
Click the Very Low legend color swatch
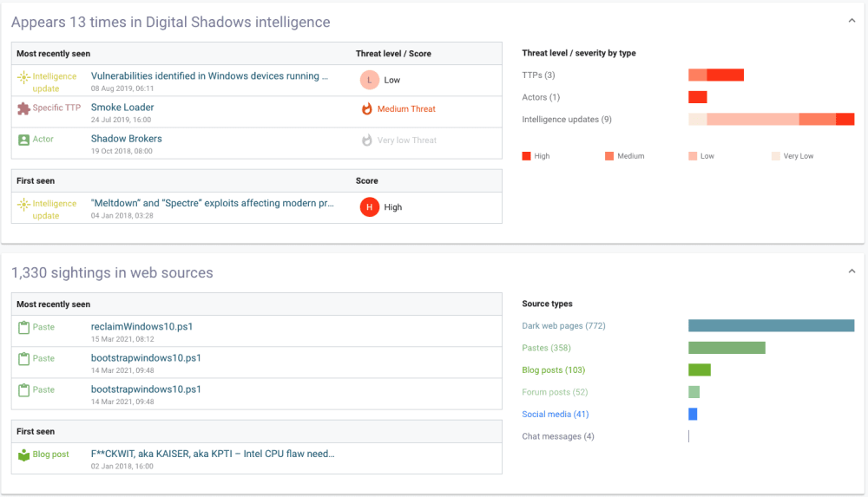tap(775, 156)
